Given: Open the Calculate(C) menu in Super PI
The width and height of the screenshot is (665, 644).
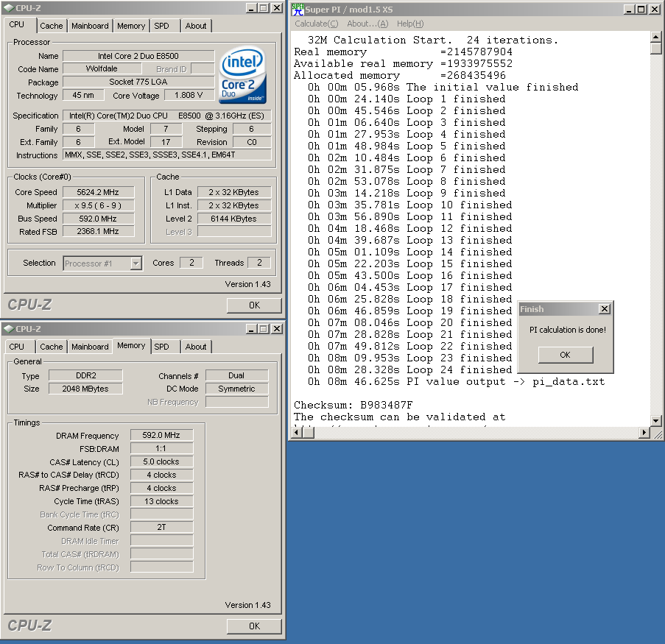Looking at the screenshot, I should click(317, 24).
